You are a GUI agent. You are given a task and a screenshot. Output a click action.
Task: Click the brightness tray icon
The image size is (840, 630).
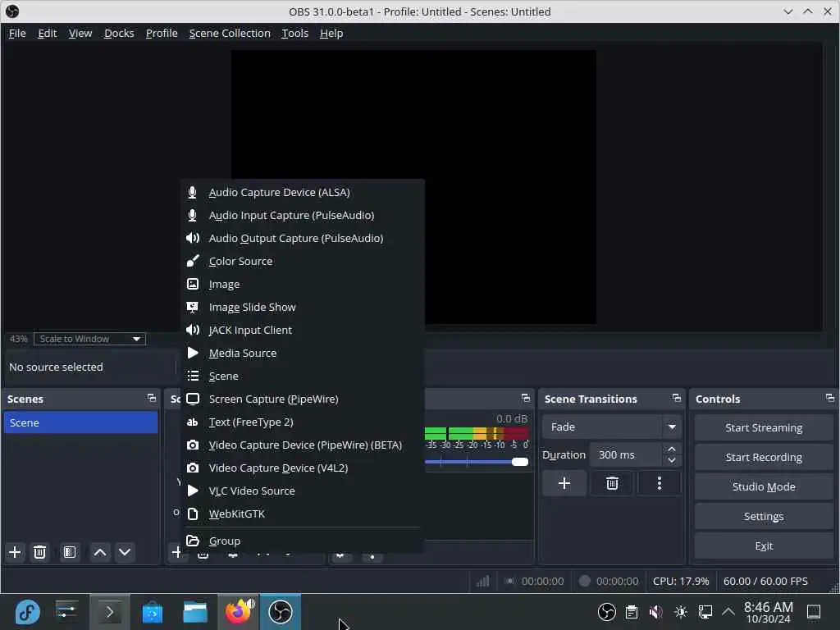point(680,612)
